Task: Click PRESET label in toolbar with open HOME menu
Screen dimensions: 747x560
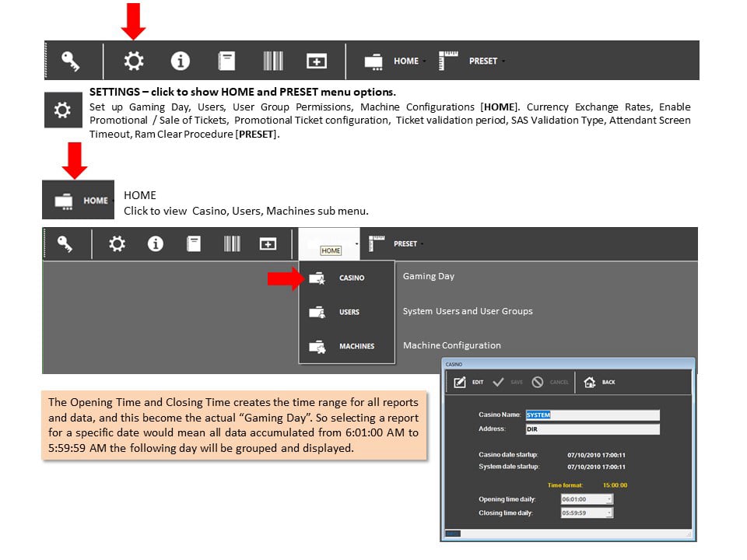Action: [405, 243]
